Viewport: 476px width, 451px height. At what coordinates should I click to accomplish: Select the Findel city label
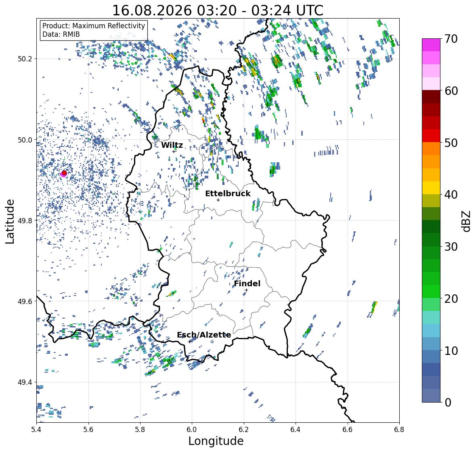(247, 284)
